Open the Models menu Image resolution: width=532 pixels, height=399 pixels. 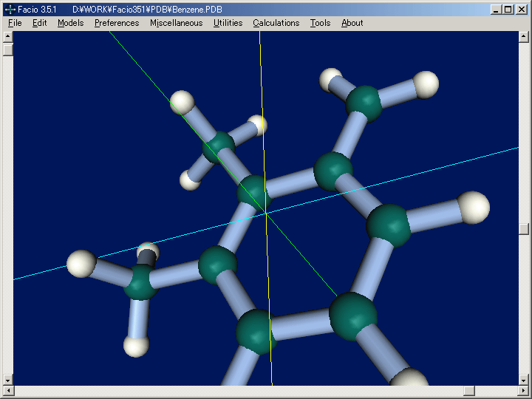coord(71,23)
